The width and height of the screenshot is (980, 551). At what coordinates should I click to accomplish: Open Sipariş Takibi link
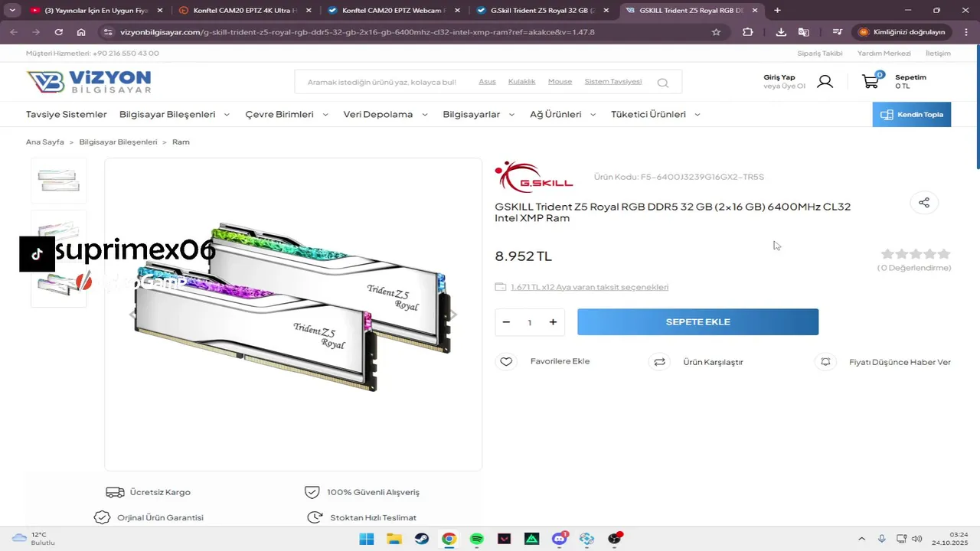click(x=820, y=54)
